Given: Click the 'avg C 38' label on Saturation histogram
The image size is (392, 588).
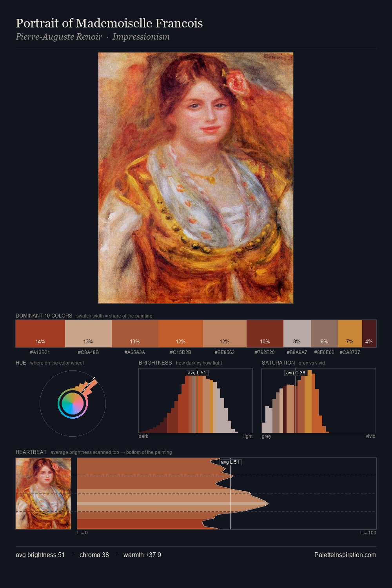Looking at the screenshot, I should [x=296, y=373].
